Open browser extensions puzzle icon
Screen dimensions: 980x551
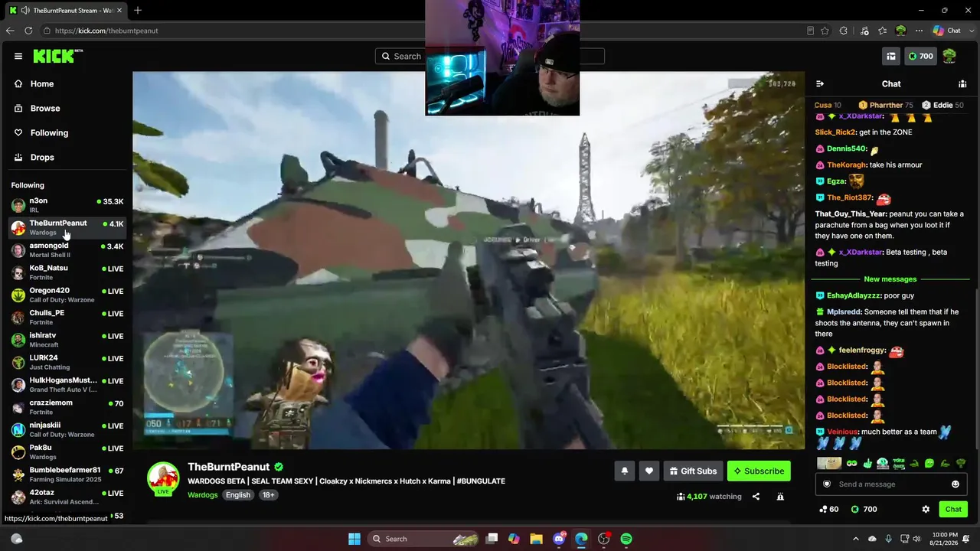[x=844, y=31]
